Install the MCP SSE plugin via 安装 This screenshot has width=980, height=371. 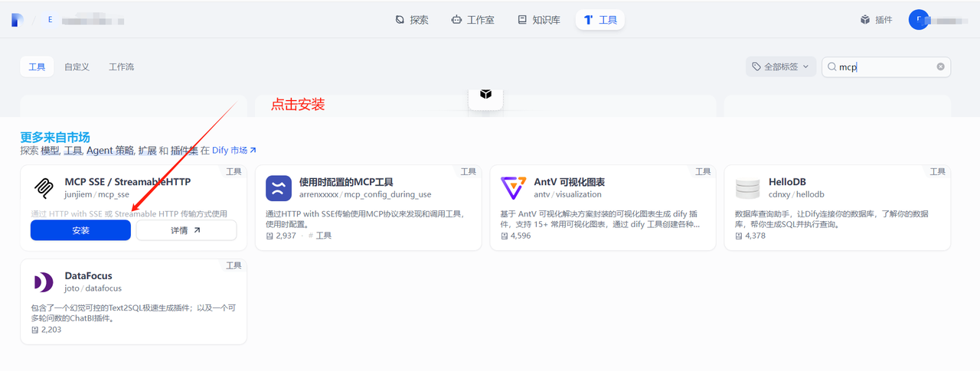pyautogui.click(x=80, y=230)
